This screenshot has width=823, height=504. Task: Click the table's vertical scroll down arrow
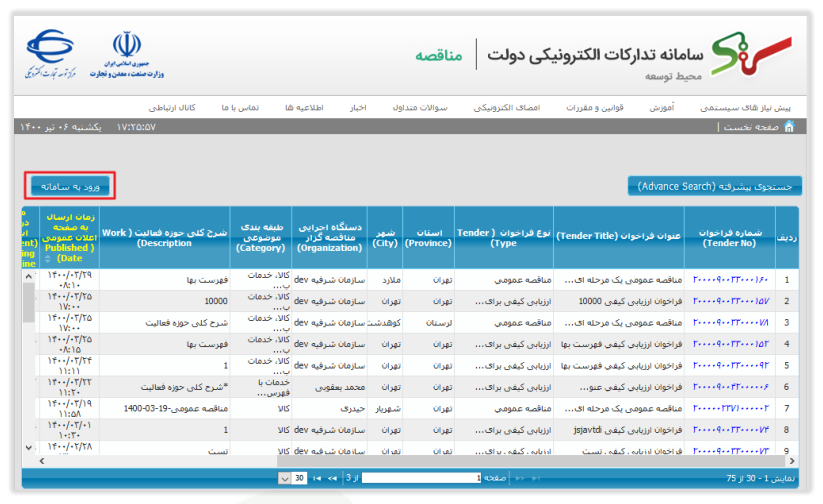[x=28, y=447]
